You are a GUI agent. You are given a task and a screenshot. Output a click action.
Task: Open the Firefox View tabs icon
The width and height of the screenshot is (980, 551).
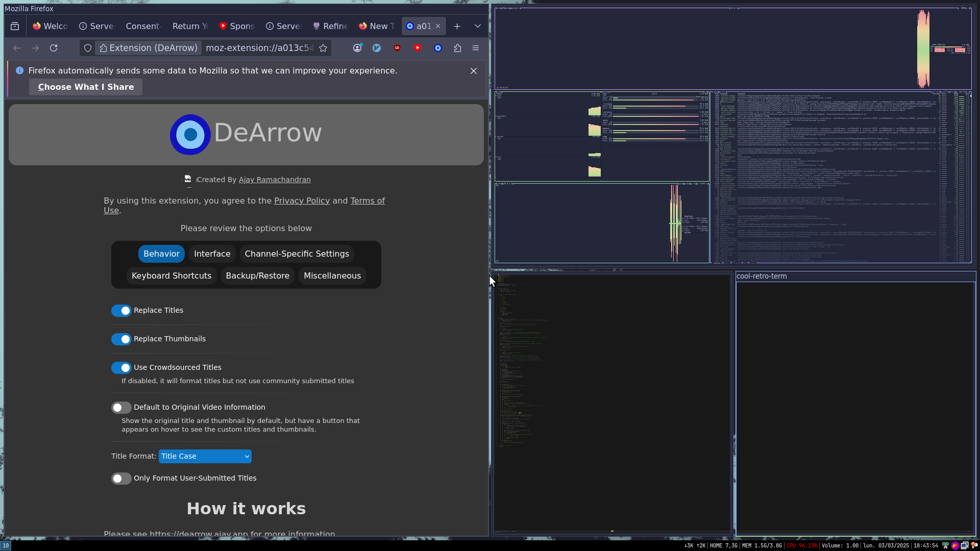point(15,26)
